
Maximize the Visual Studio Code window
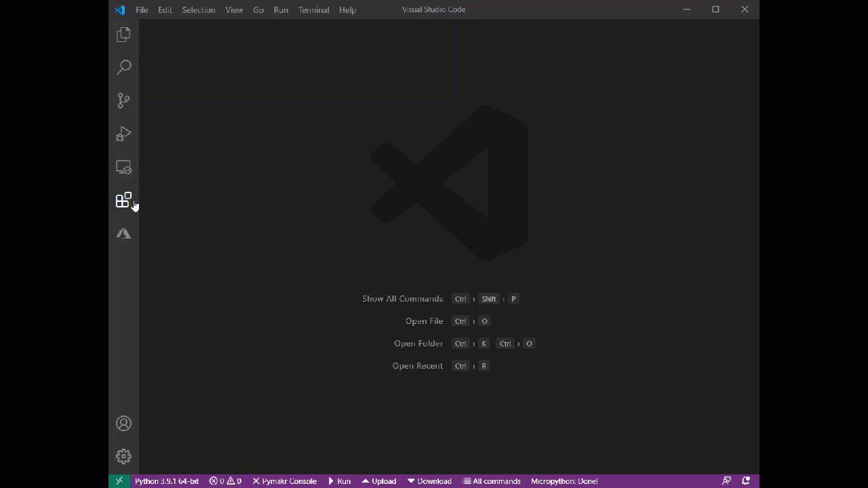tap(715, 9)
